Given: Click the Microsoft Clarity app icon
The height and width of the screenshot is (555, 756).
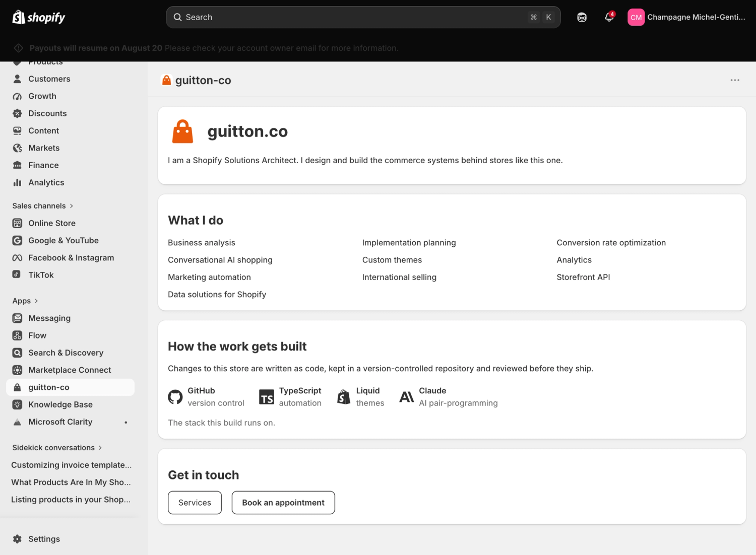Looking at the screenshot, I should tap(17, 422).
